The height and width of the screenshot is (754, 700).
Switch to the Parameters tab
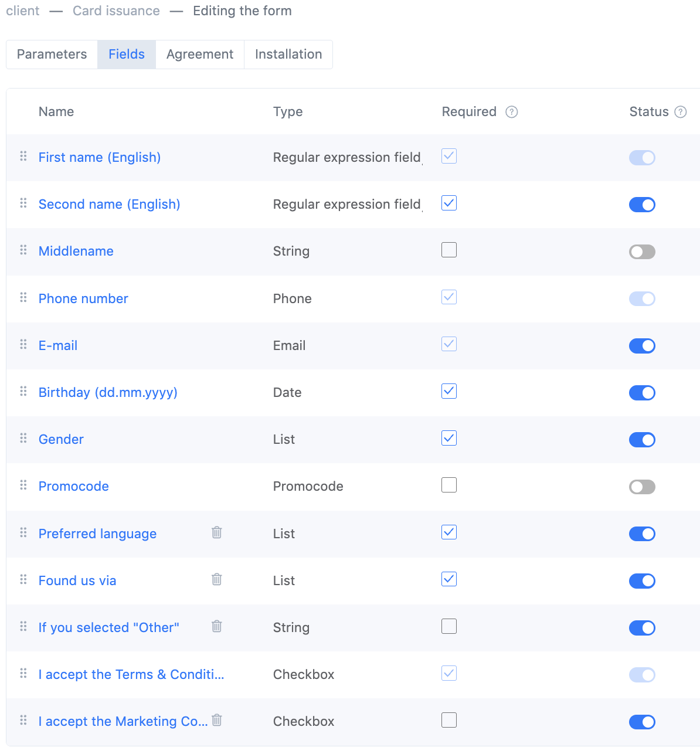[52, 55]
